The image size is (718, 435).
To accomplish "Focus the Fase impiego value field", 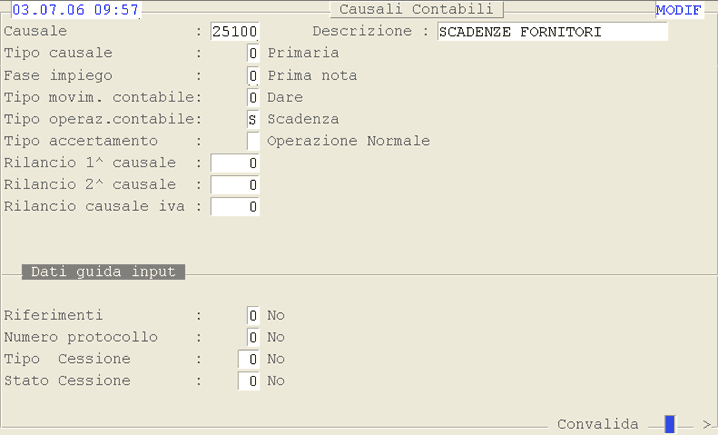I will coord(253,75).
